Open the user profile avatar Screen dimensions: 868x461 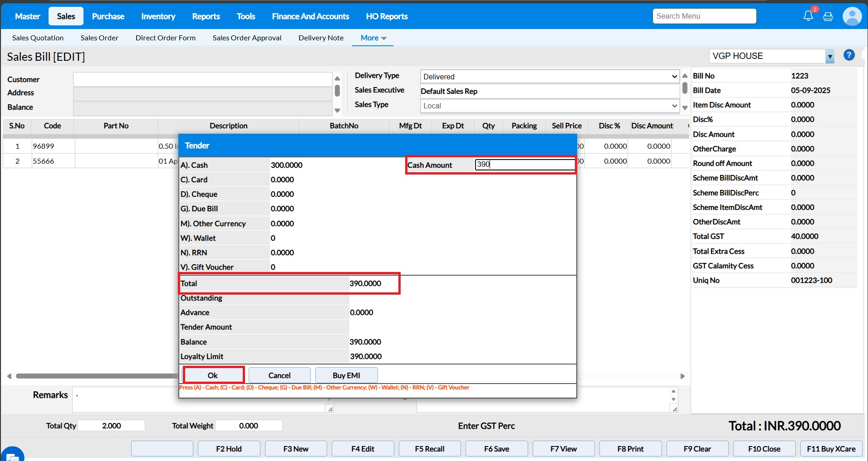click(x=852, y=16)
